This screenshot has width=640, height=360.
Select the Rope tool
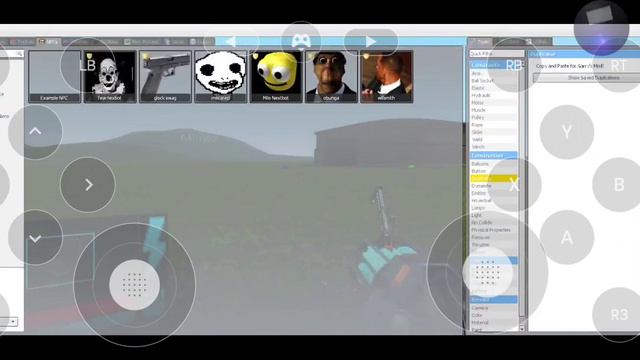tap(494, 124)
